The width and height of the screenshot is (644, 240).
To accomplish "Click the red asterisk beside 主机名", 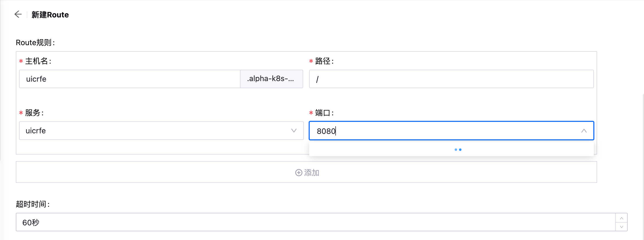I will pyautogui.click(x=21, y=61).
